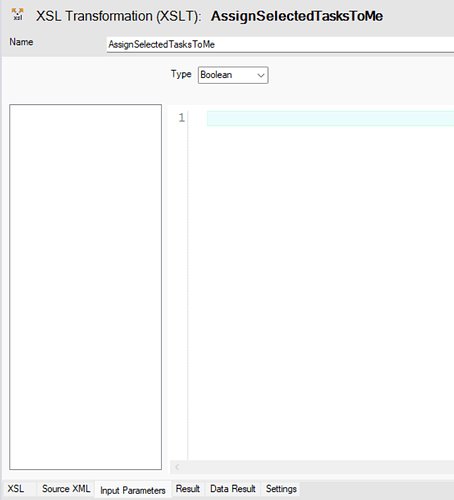The width and height of the screenshot is (454, 500).
Task: Open the Settings tab
Action: tap(281, 489)
